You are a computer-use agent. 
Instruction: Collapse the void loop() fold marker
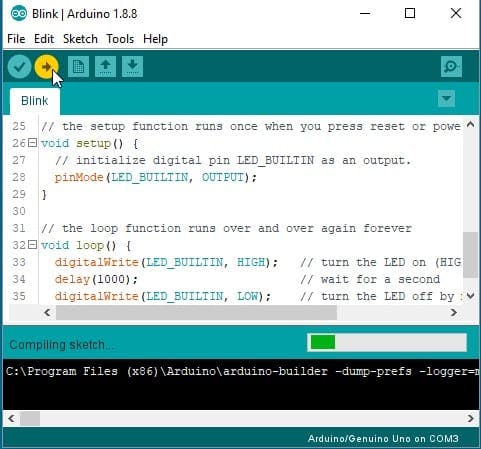(x=32, y=245)
